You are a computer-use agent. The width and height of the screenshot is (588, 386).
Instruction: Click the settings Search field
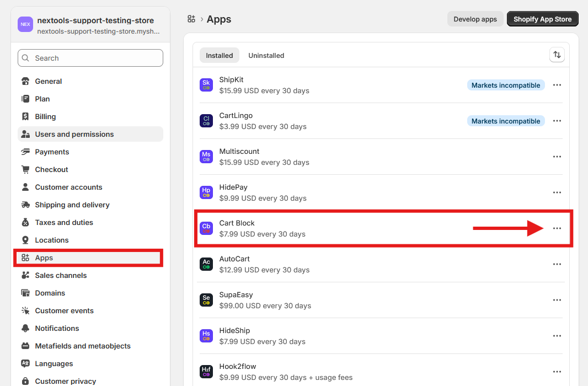pyautogui.click(x=90, y=58)
